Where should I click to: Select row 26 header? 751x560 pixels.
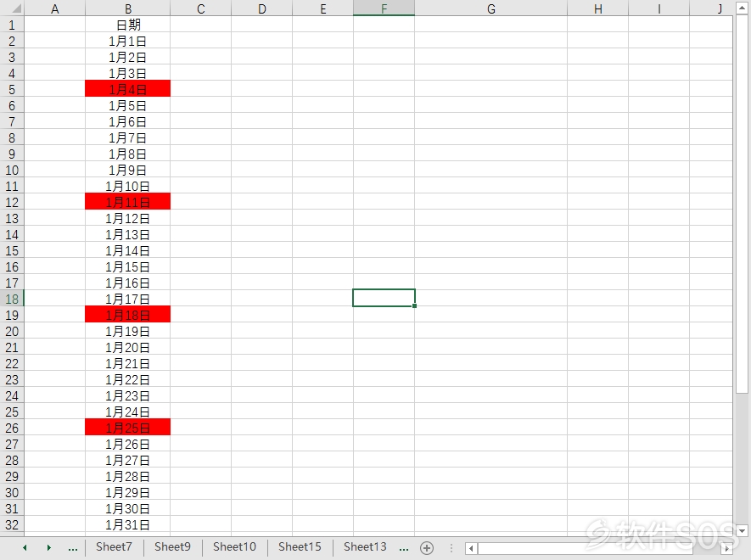[12, 428]
